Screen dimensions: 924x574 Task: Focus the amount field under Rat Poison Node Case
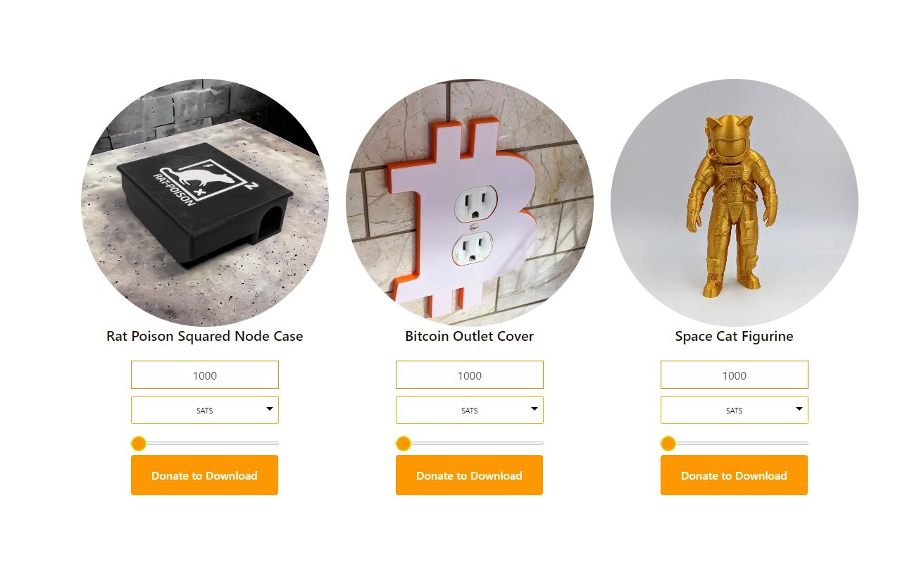click(x=205, y=375)
